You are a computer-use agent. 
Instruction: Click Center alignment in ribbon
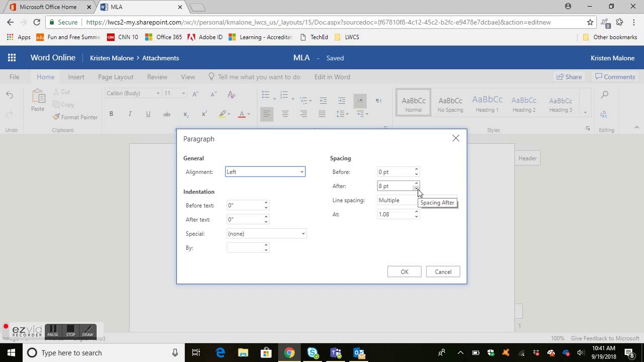285,114
